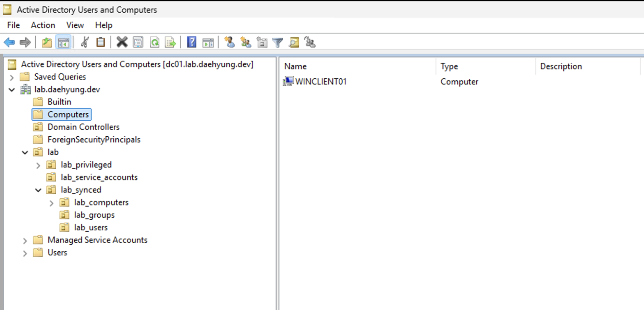The height and width of the screenshot is (310, 644).
Task: Select Managed Service Accounts label
Action: click(97, 240)
